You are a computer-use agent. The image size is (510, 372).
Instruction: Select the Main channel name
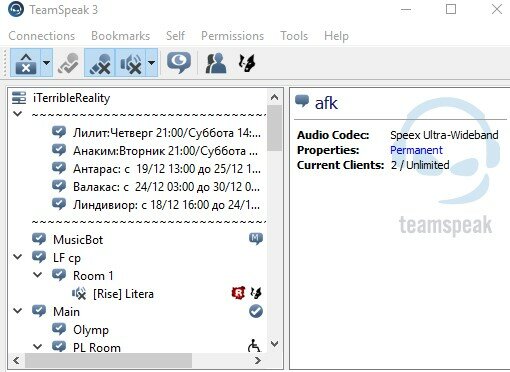pos(66,312)
